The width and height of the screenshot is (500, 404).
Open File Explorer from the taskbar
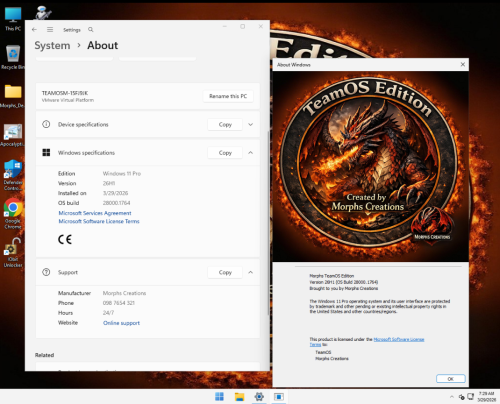(239, 397)
